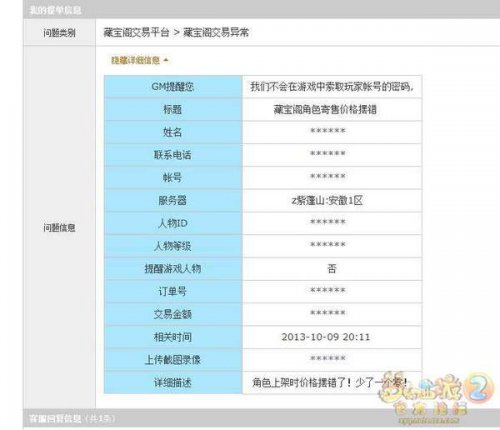Select the 我的提单信息 section header
The height and width of the screenshot is (430, 500).
55,10
